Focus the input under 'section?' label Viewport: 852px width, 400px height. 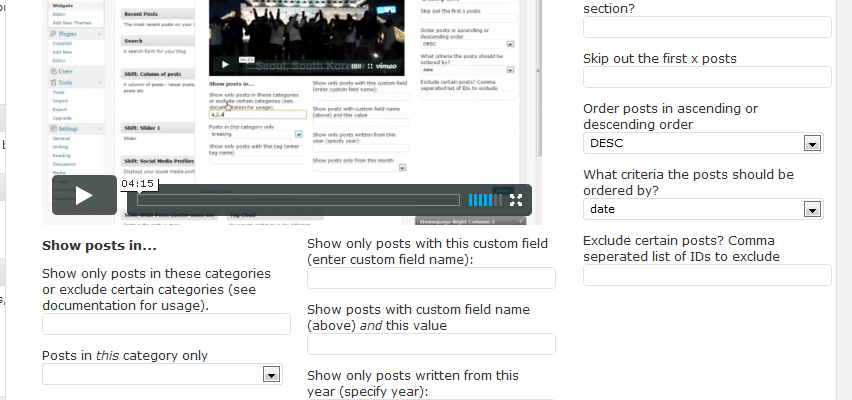click(x=707, y=27)
